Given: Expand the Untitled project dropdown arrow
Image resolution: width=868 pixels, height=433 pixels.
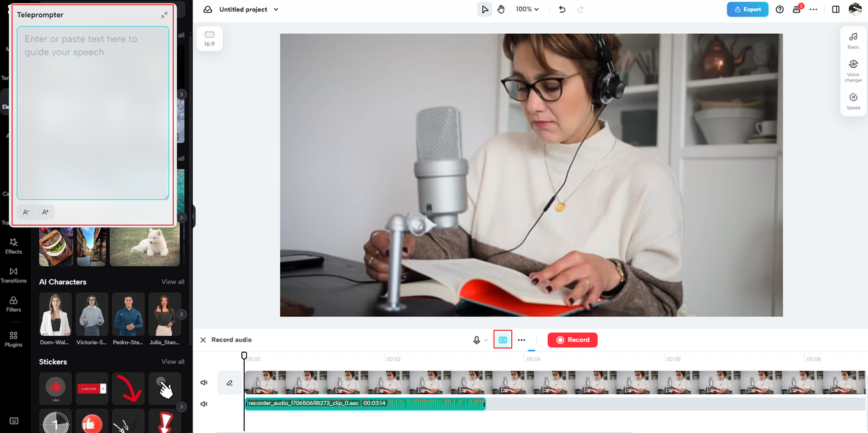Looking at the screenshot, I should (x=275, y=10).
